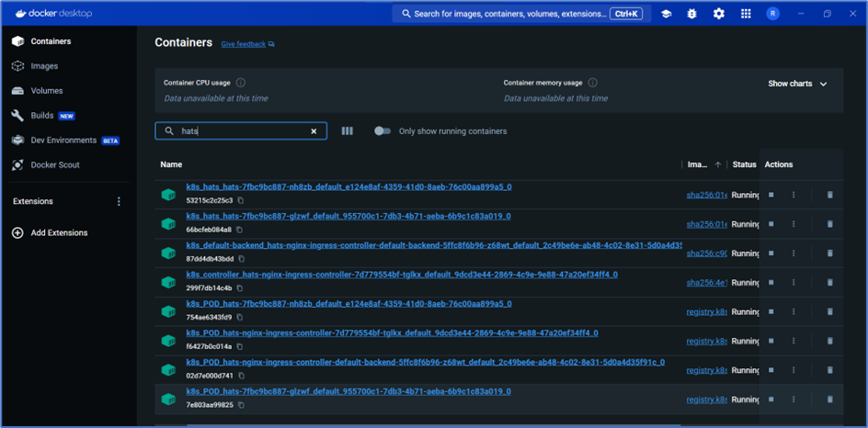
Task: Open more actions for k8s_POD default-backend z68wt
Action: tap(794, 370)
